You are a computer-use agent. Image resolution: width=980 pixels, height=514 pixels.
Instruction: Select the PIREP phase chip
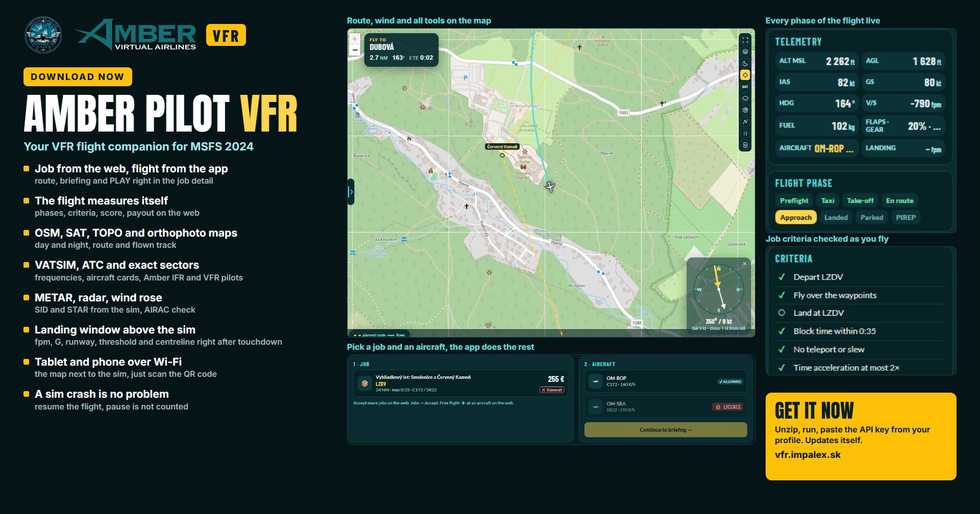[905, 217]
